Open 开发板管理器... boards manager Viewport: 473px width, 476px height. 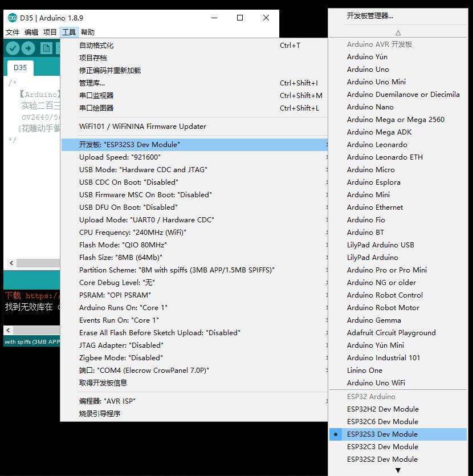(x=398, y=16)
